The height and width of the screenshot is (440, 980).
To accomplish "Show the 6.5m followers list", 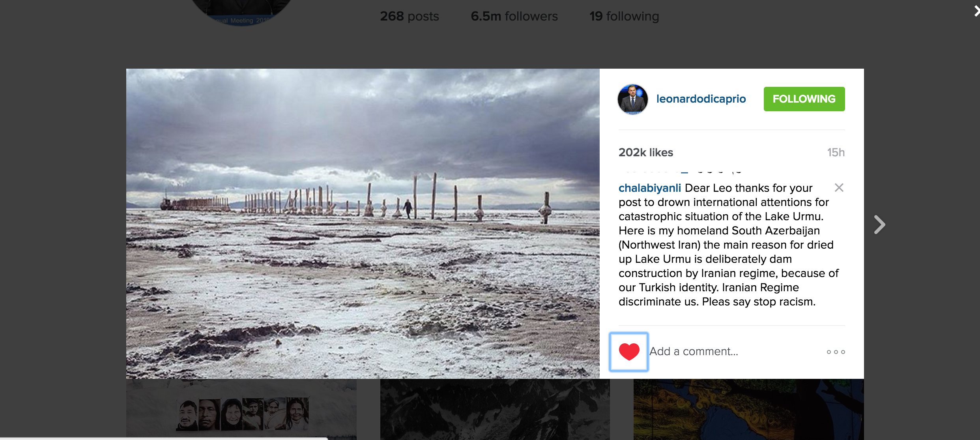I will click(514, 16).
